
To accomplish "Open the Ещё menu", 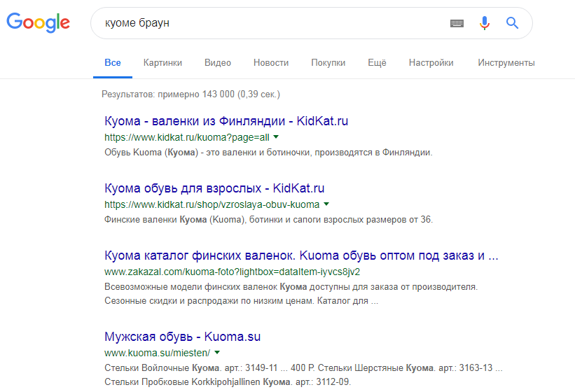I will tap(377, 62).
